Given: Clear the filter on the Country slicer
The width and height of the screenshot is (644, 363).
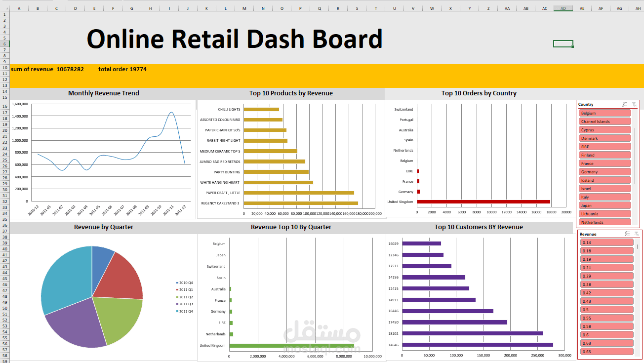Looking at the screenshot, I should click(634, 104).
